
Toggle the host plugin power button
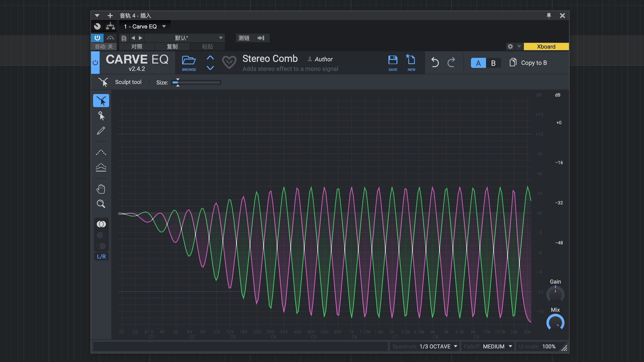point(97,38)
